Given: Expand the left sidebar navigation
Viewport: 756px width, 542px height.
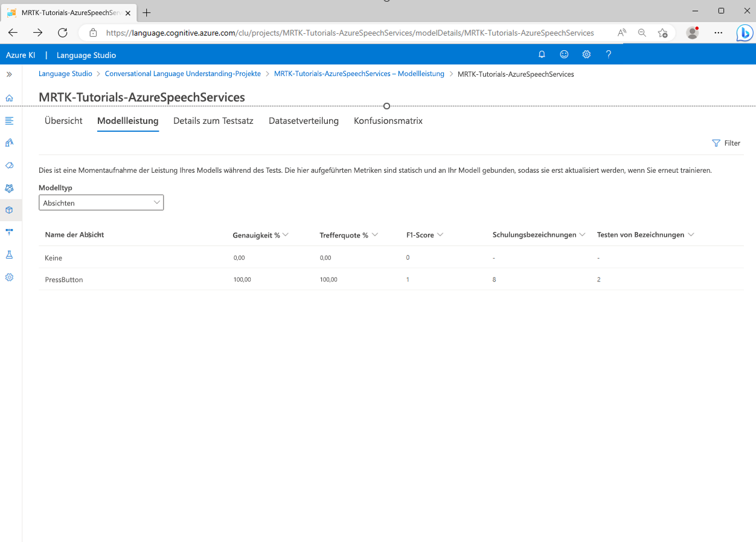Looking at the screenshot, I should click(x=9, y=74).
